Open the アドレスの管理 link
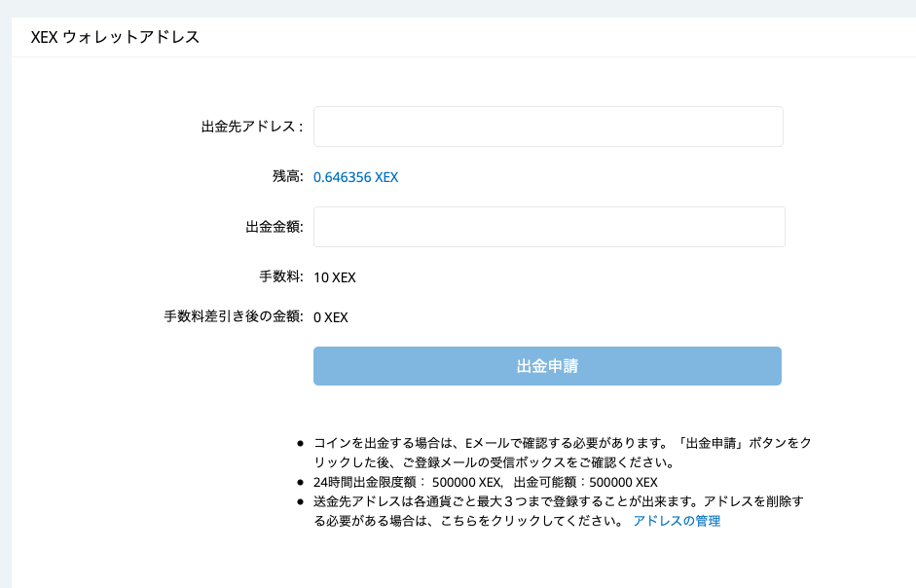Screen dimensions: 916x588 point(677,521)
